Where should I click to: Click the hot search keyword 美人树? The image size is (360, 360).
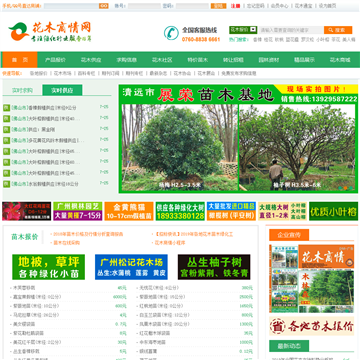click(349, 39)
